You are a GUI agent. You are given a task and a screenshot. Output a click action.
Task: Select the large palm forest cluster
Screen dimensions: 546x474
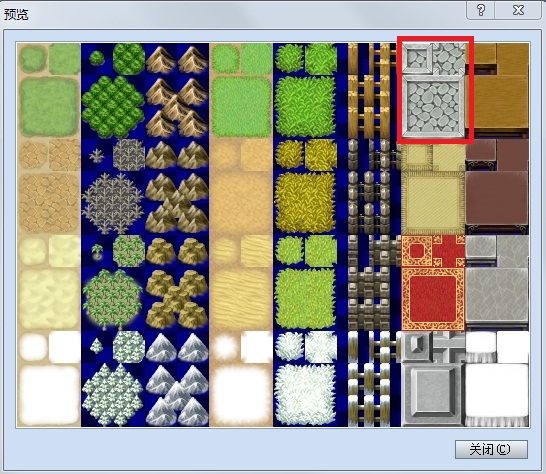click(113, 299)
